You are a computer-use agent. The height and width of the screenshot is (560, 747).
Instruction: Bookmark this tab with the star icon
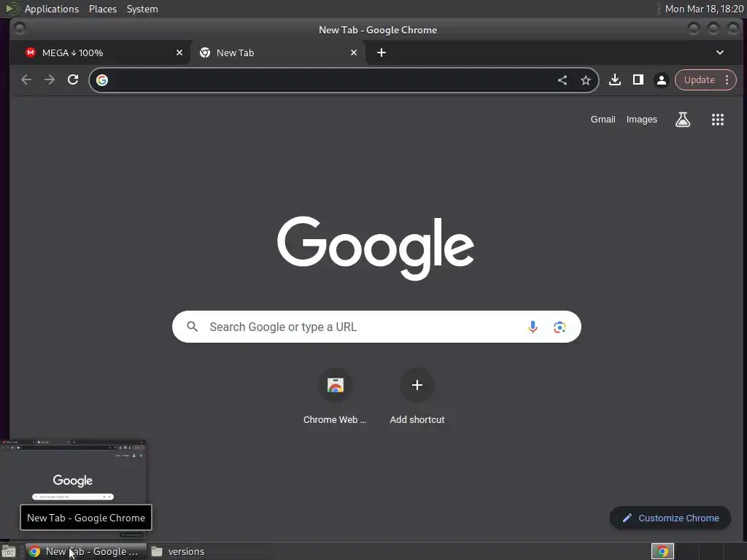point(586,80)
